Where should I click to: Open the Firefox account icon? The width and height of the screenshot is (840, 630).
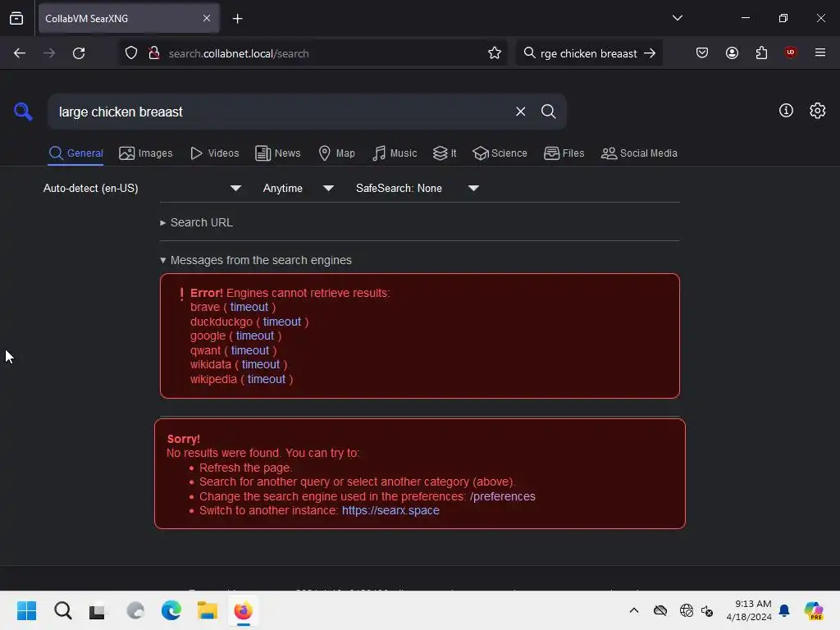(732, 52)
